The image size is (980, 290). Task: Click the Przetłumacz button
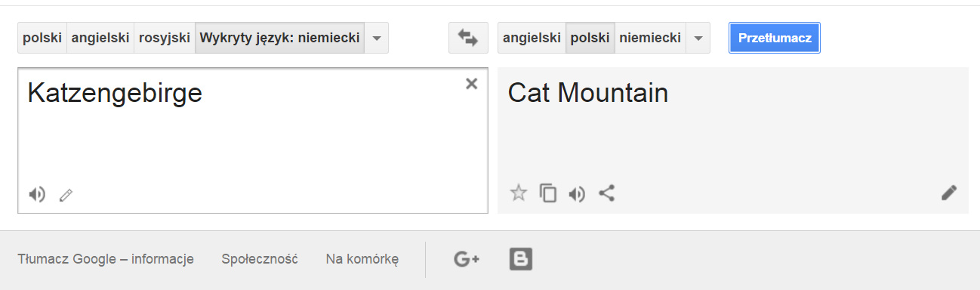coord(775,38)
